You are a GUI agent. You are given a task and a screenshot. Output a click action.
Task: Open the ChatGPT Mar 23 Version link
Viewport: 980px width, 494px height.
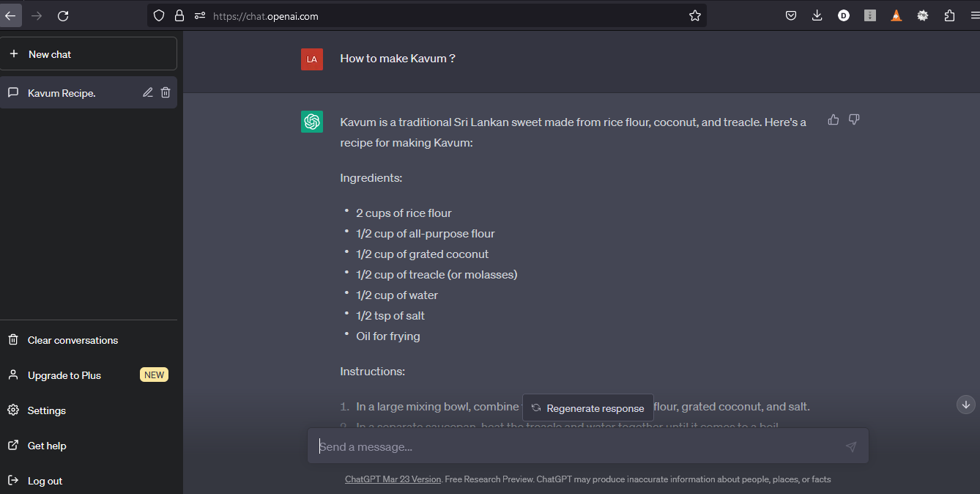coord(393,479)
